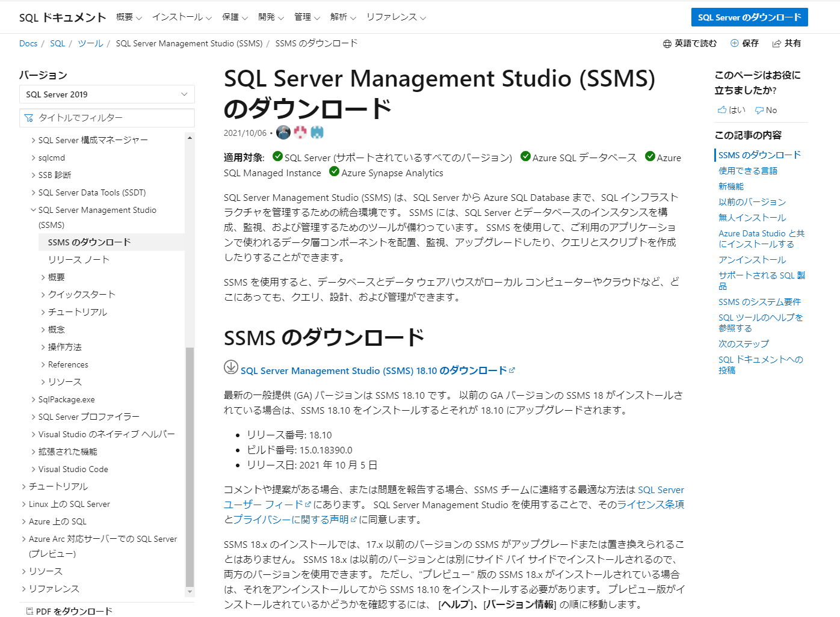This screenshot has height=617, width=840.
Task: Click the 保存 bookmark icon
Action: [734, 43]
